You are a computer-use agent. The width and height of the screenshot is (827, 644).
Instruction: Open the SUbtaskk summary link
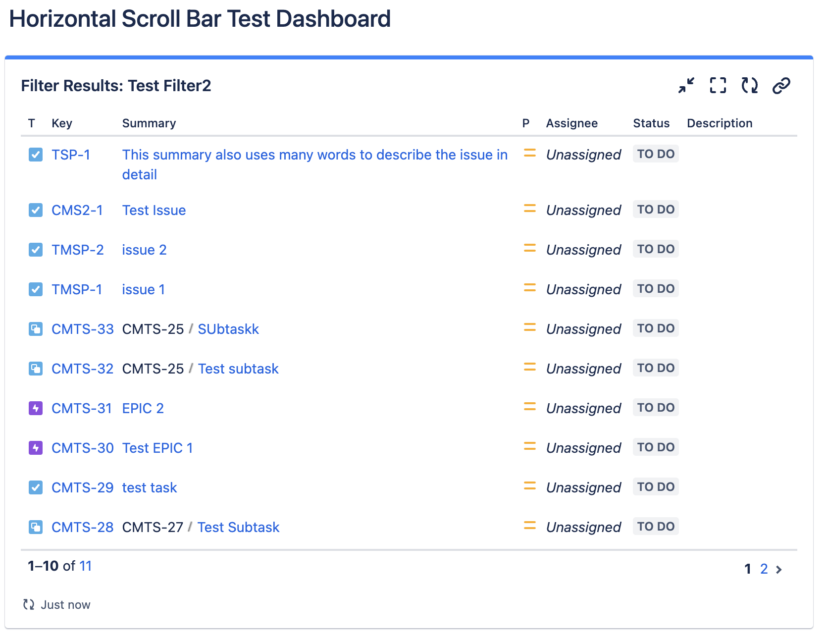[228, 329]
